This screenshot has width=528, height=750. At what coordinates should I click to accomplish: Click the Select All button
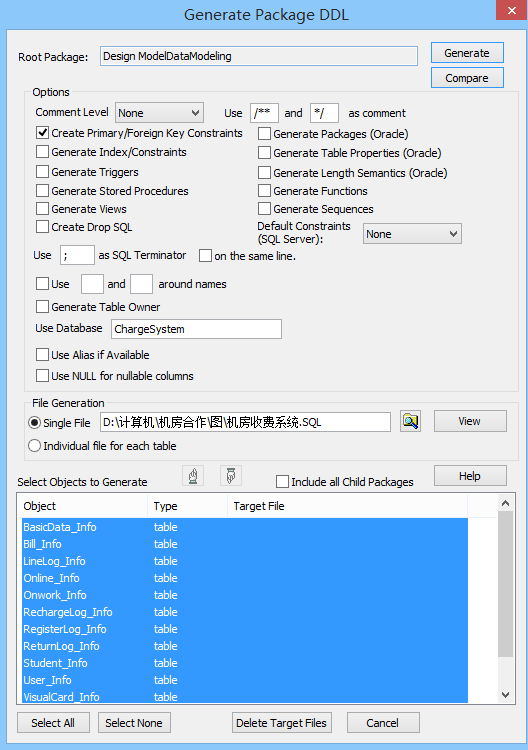[53, 723]
